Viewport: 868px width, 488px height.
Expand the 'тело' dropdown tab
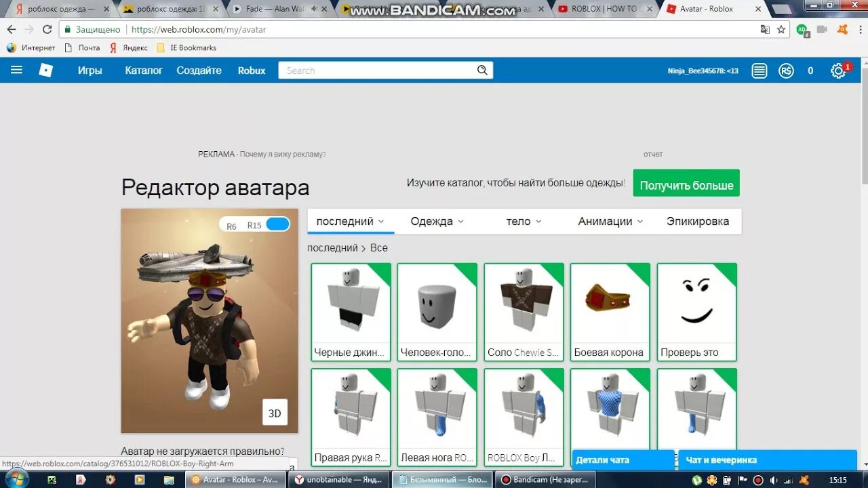[x=524, y=221]
